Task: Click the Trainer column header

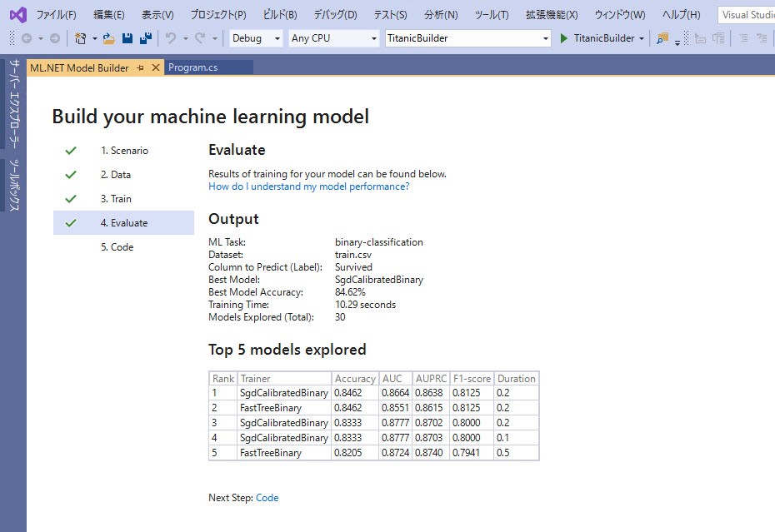Action: (x=284, y=378)
